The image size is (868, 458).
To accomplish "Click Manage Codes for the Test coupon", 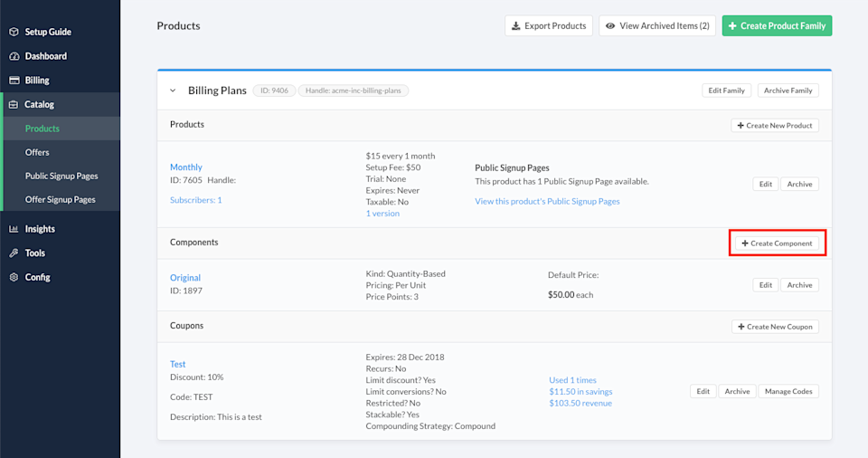I will [x=788, y=391].
